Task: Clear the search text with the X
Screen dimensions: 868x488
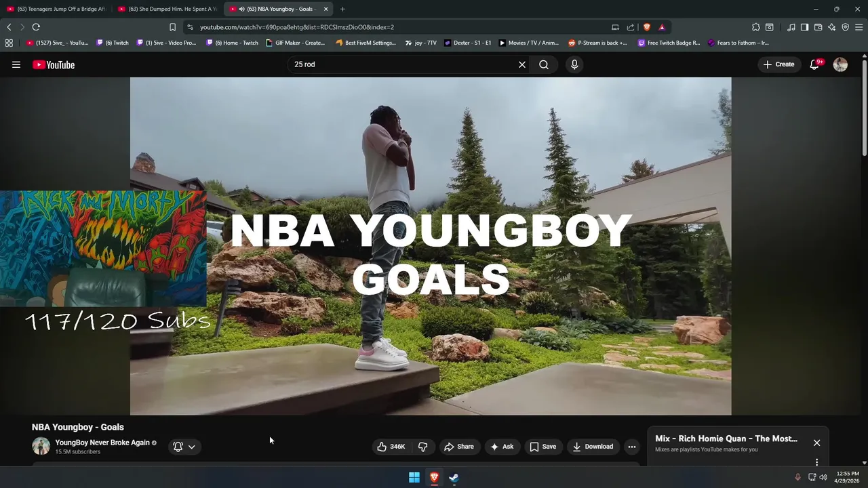Action: click(522, 64)
